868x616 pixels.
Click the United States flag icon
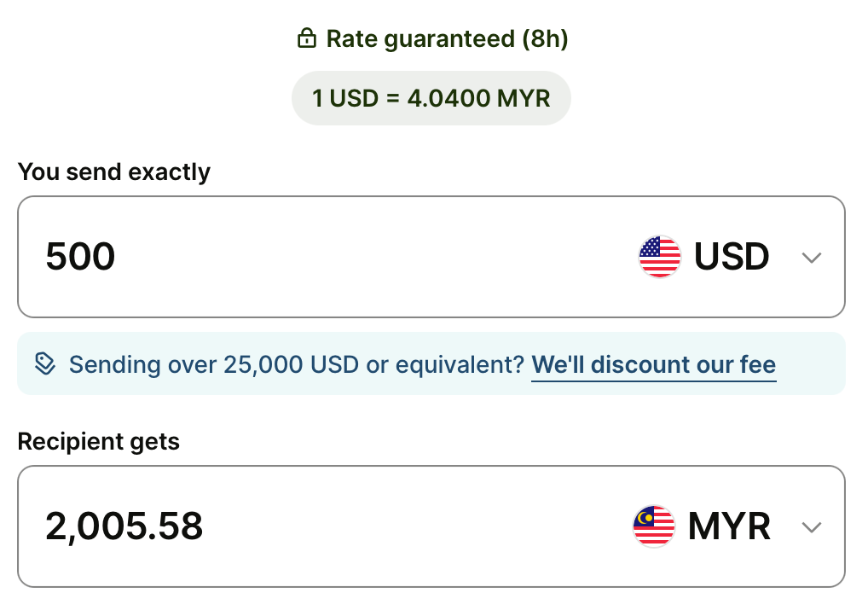click(x=660, y=257)
